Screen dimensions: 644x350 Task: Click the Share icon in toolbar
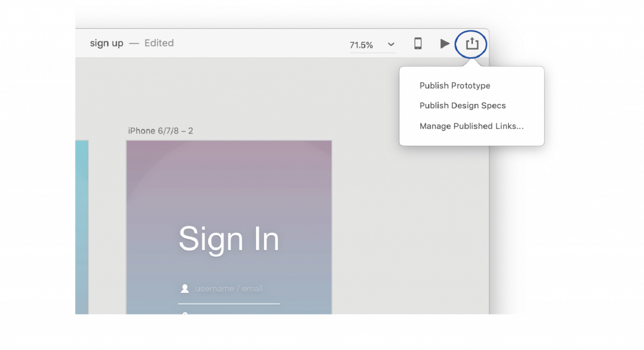(472, 43)
